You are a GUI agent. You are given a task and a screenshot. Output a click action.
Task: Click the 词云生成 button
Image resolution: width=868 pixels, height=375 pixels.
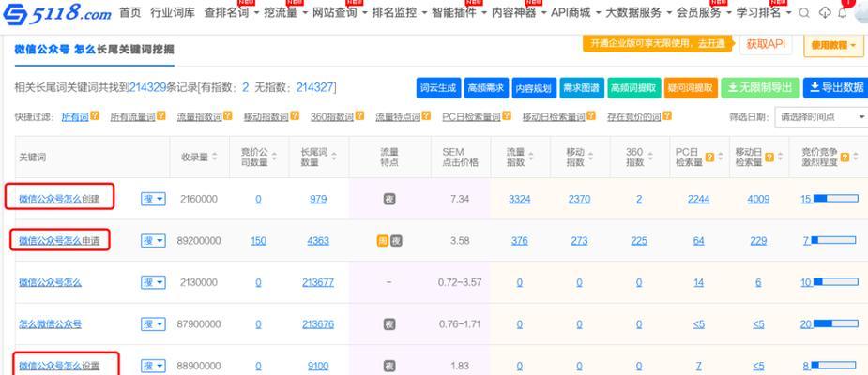click(438, 88)
